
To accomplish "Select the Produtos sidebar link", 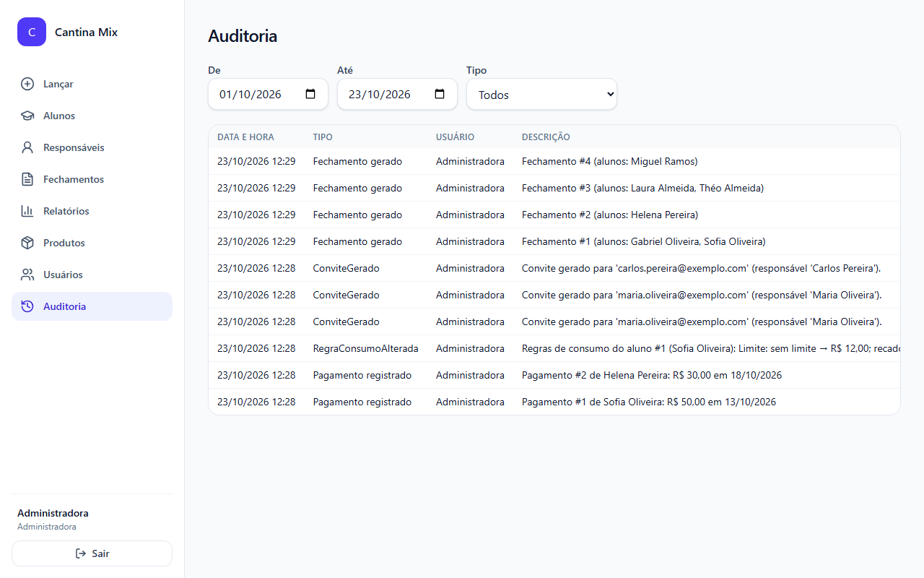I will coord(92,243).
